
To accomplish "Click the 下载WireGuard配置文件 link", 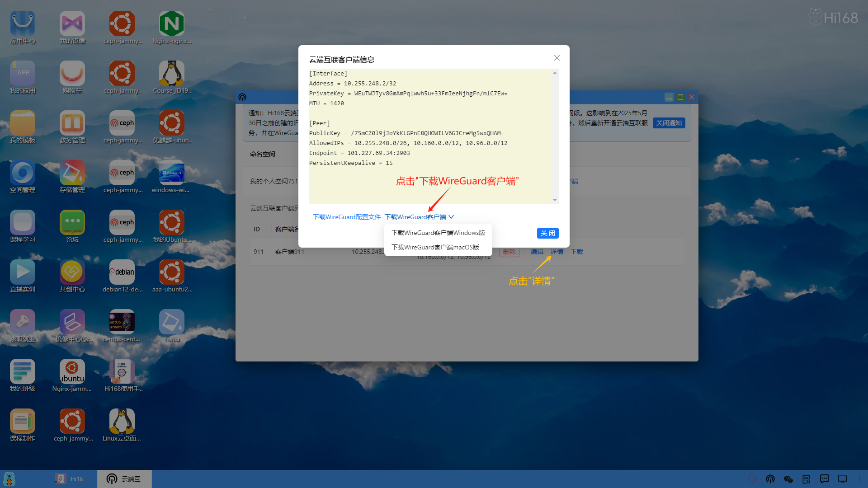I will pos(346,217).
